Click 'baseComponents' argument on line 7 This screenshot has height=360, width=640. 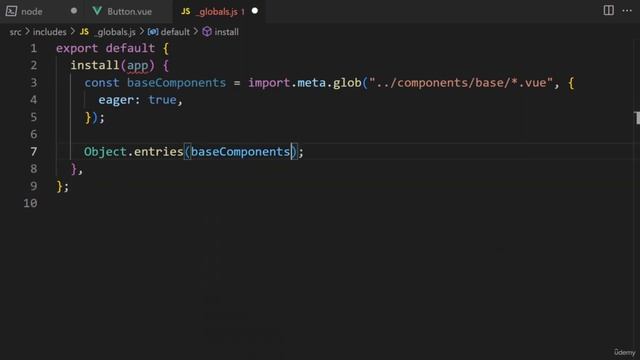(x=240, y=152)
